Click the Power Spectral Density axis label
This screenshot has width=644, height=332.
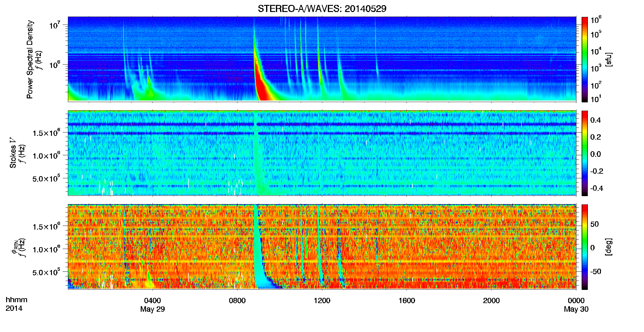[x=30, y=59]
